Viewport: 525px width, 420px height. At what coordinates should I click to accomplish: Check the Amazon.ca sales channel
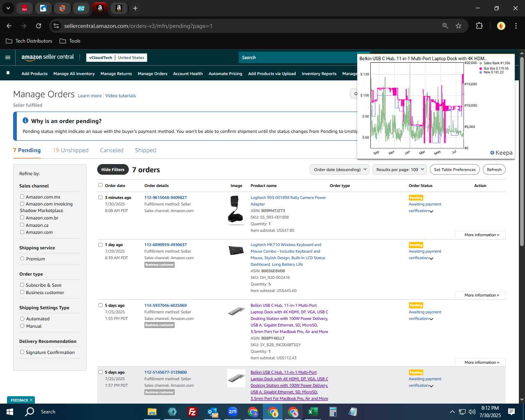(x=22, y=225)
